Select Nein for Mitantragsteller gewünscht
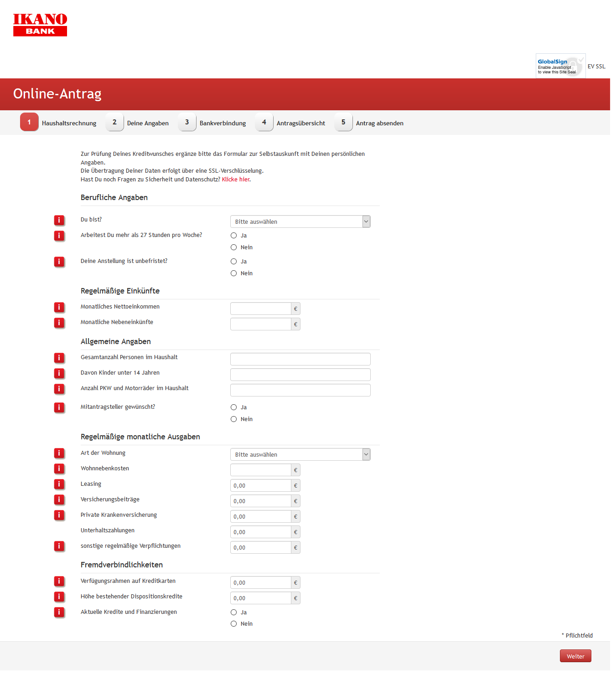Viewport: 611px width, 700px height. click(233, 419)
